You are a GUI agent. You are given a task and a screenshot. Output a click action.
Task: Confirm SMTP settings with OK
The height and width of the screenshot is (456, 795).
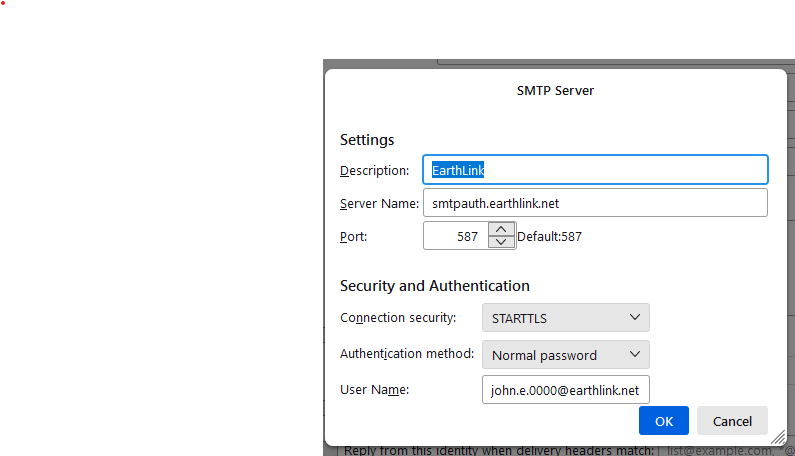664,421
